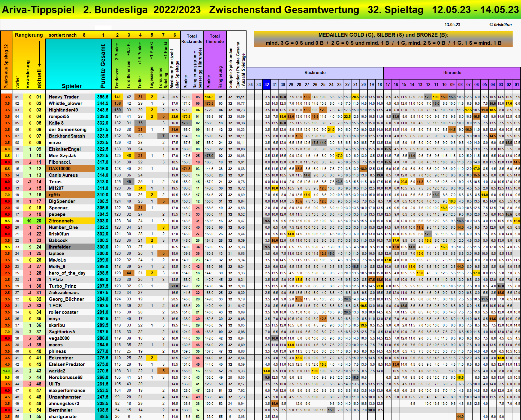Click warkla2 matchday score 13.0
The image size is (521, 420).
(267, 371)
